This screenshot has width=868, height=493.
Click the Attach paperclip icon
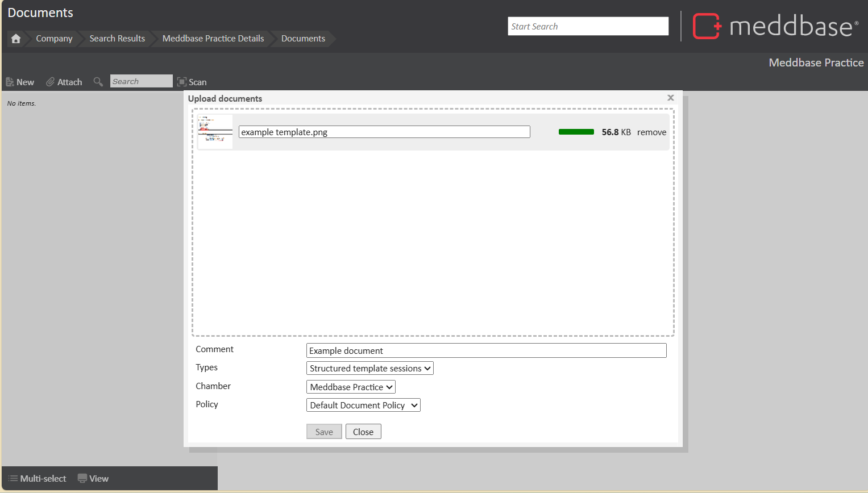click(51, 82)
